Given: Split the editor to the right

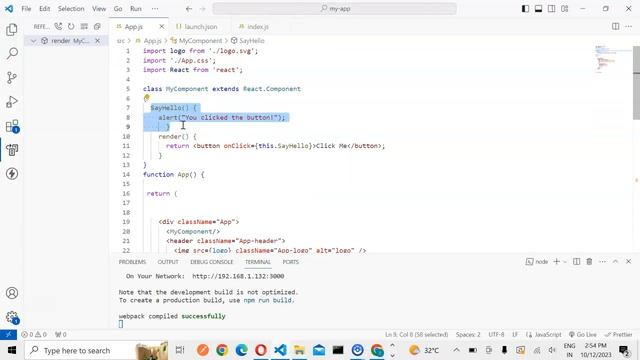Looking at the screenshot, I should (616, 27).
